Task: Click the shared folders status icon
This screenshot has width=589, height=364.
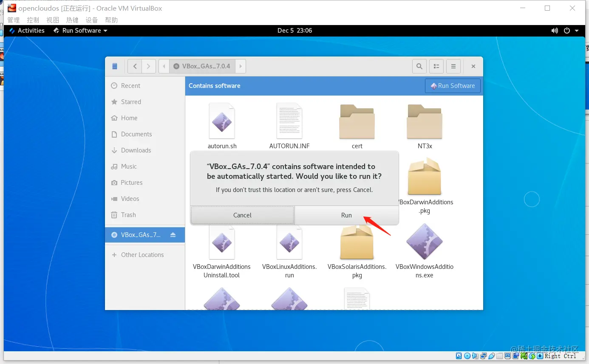Action: [x=500, y=356]
